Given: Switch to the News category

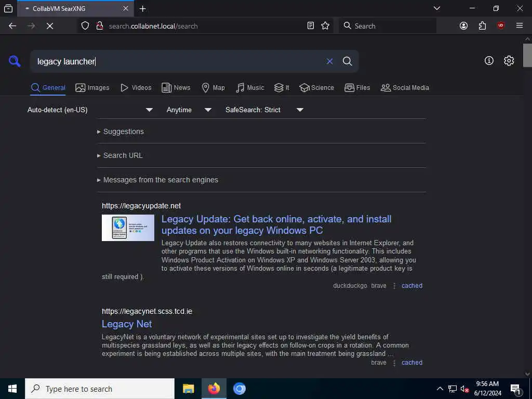Looking at the screenshot, I should 176,88.
